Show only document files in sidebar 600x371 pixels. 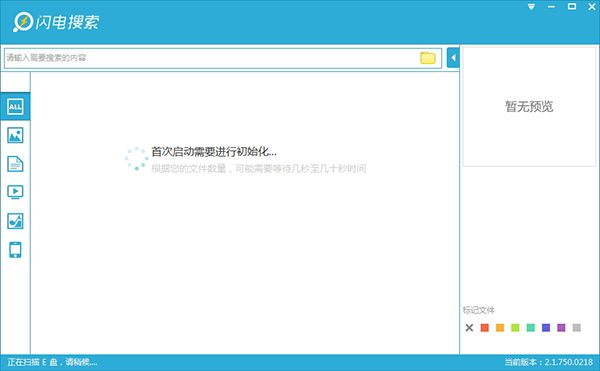[x=15, y=164]
